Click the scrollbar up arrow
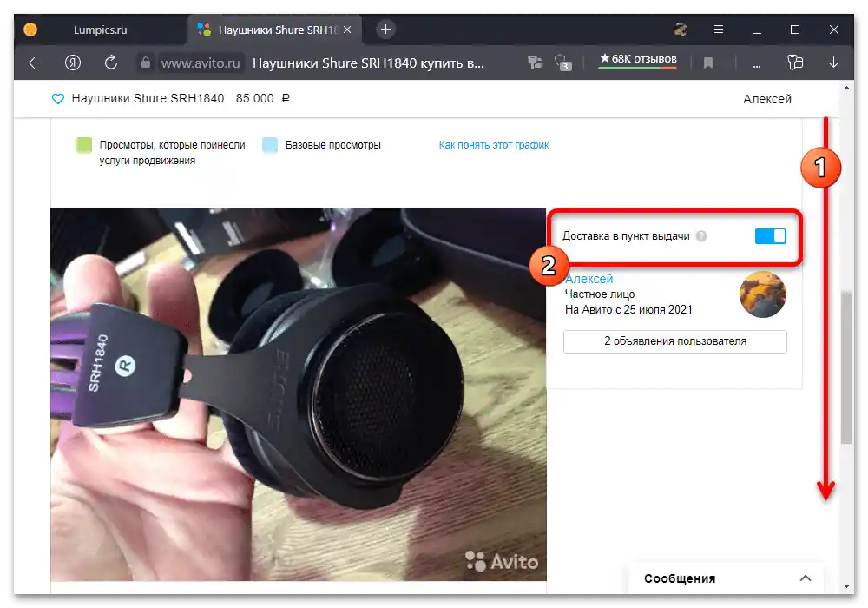The width and height of the screenshot is (868, 608). [846, 88]
